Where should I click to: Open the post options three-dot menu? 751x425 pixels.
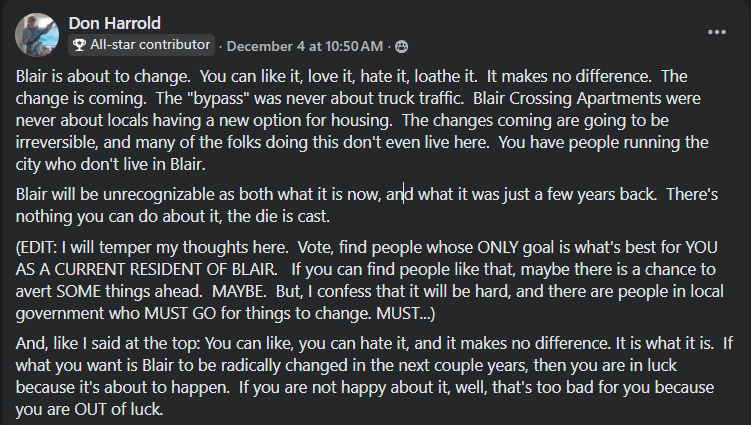(x=717, y=32)
